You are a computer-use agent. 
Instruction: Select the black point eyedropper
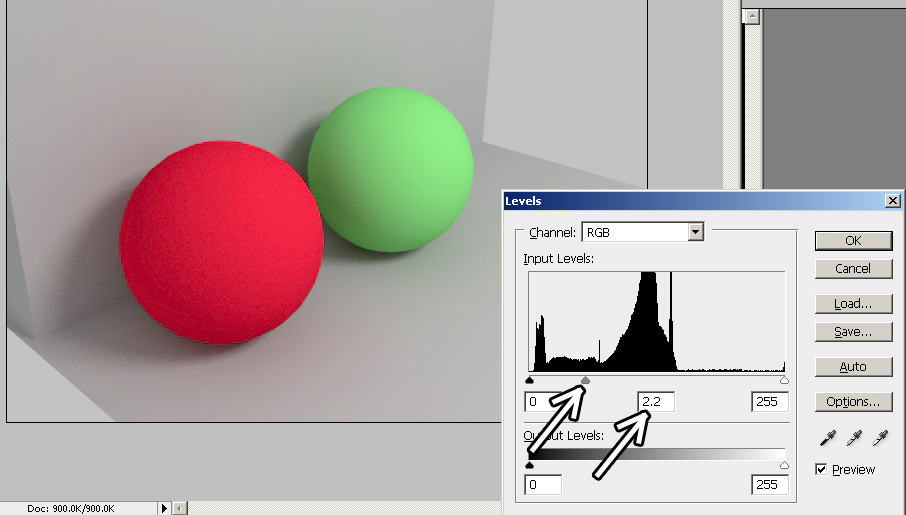pyautogui.click(x=828, y=439)
